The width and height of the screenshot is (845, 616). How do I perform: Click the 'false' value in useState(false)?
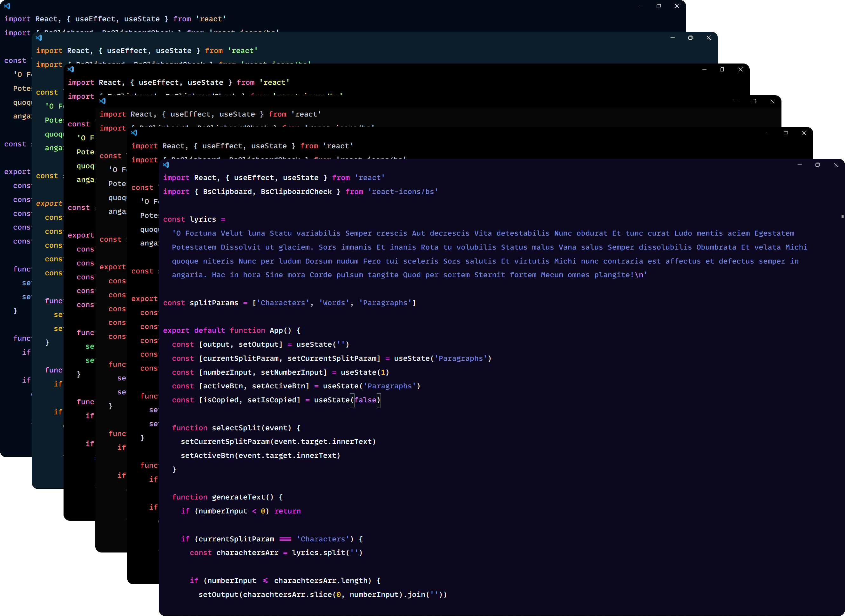[x=365, y=400]
